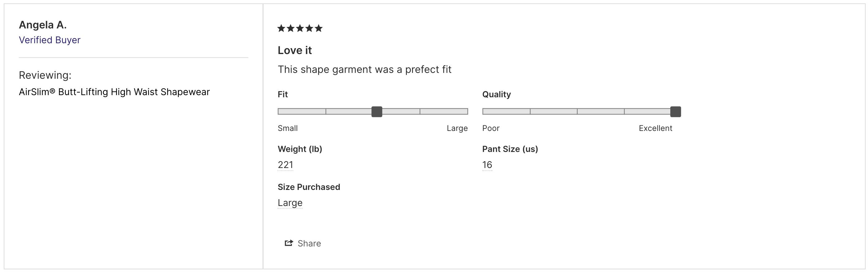Select the first rating star
The height and width of the screenshot is (273, 868).
tap(281, 28)
